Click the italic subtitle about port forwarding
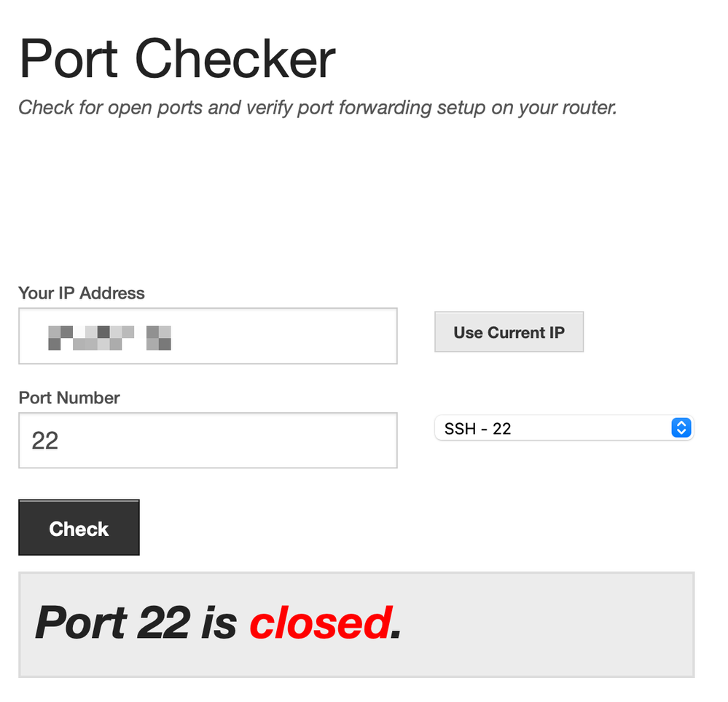 318,107
